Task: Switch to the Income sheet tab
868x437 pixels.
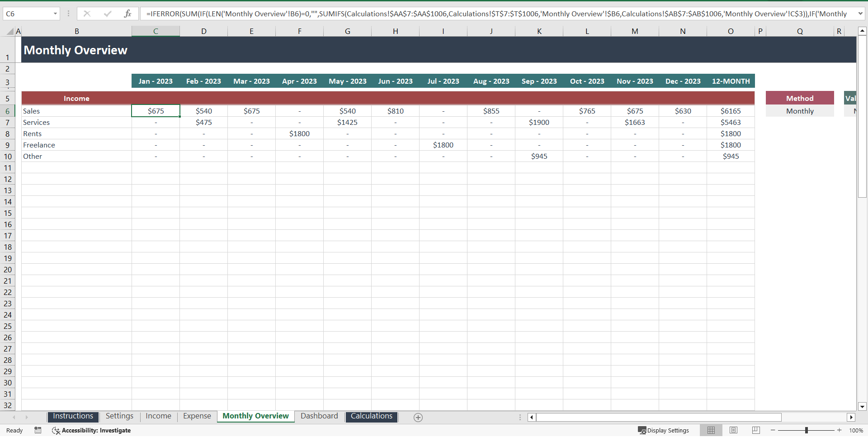Action: click(158, 416)
